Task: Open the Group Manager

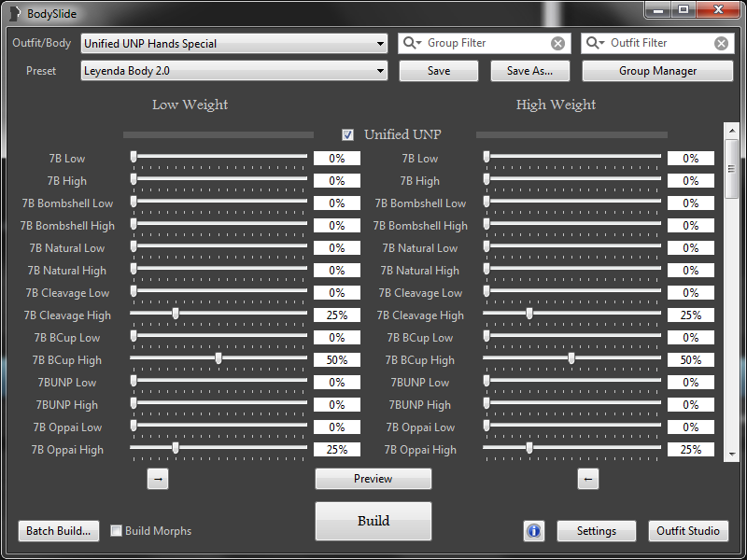Action: (x=657, y=71)
